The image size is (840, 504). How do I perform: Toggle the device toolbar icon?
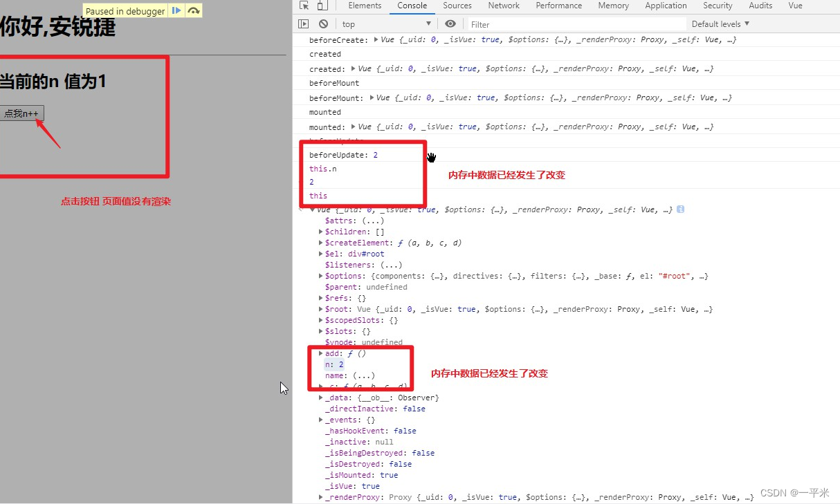point(322,6)
